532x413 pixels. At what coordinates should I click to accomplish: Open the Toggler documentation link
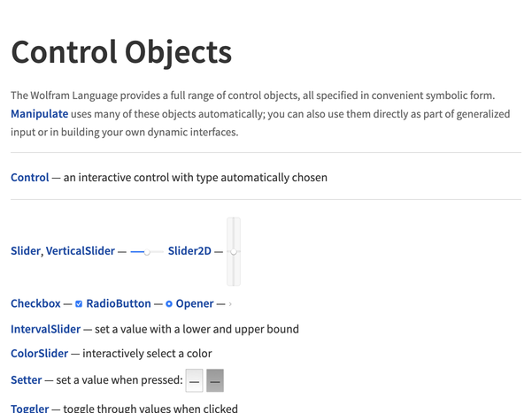point(30,408)
